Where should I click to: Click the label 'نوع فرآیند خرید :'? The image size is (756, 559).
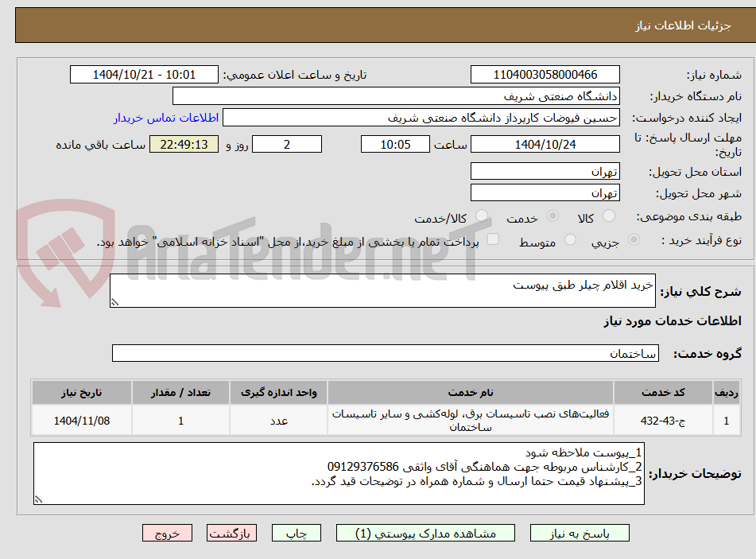tap(701, 240)
